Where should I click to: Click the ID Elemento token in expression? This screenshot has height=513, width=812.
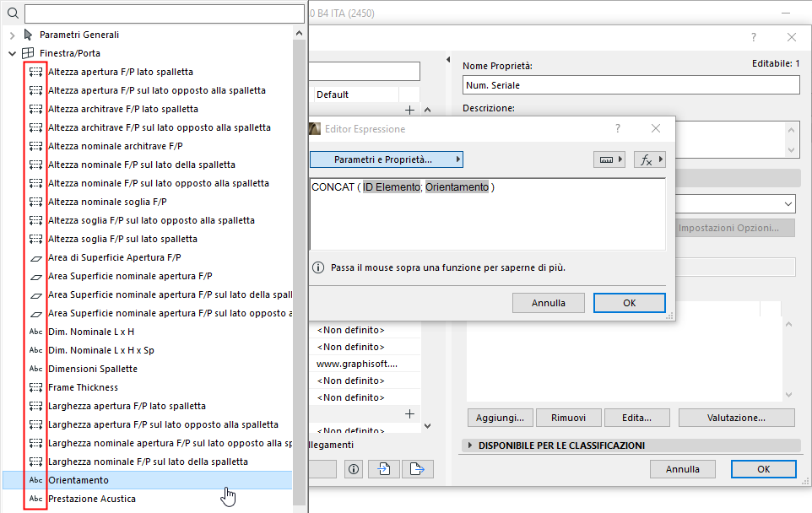coord(392,186)
